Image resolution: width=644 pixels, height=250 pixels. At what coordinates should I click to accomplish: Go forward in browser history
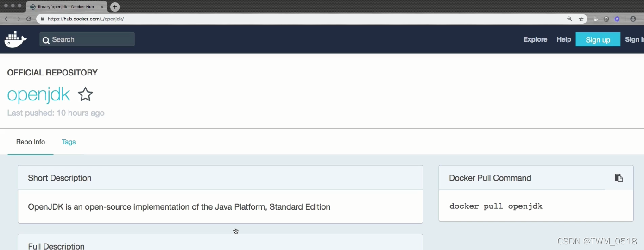(18, 19)
